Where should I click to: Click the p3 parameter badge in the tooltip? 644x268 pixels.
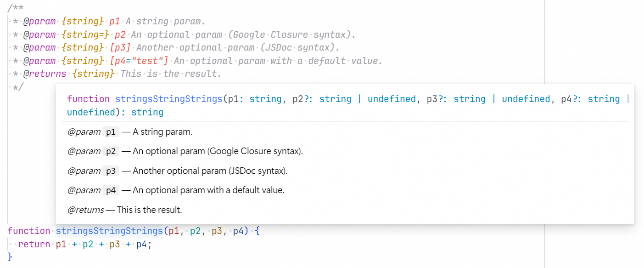point(110,170)
